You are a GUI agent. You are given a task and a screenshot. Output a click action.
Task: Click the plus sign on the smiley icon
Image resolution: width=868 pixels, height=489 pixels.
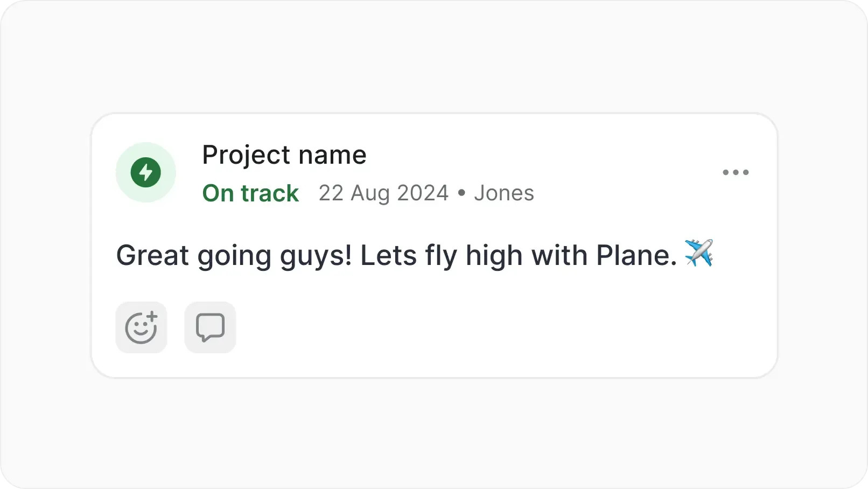[x=152, y=317]
